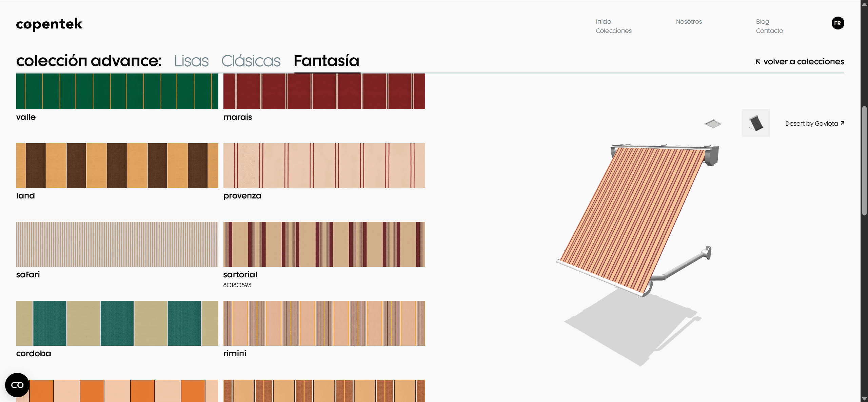The image size is (868, 402).
Task: Click the scrollbar down arrow
Action: (865, 399)
